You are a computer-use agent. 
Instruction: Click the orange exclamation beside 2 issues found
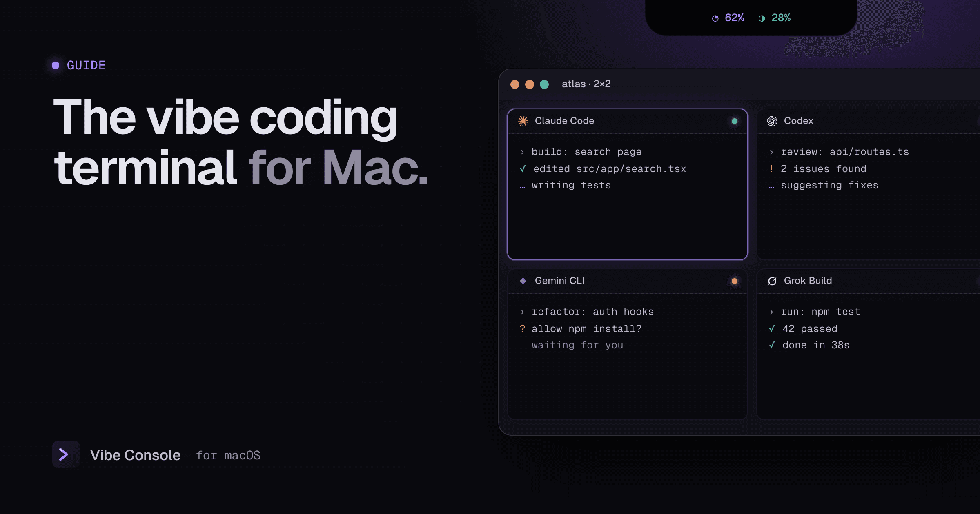[x=771, y=168]
